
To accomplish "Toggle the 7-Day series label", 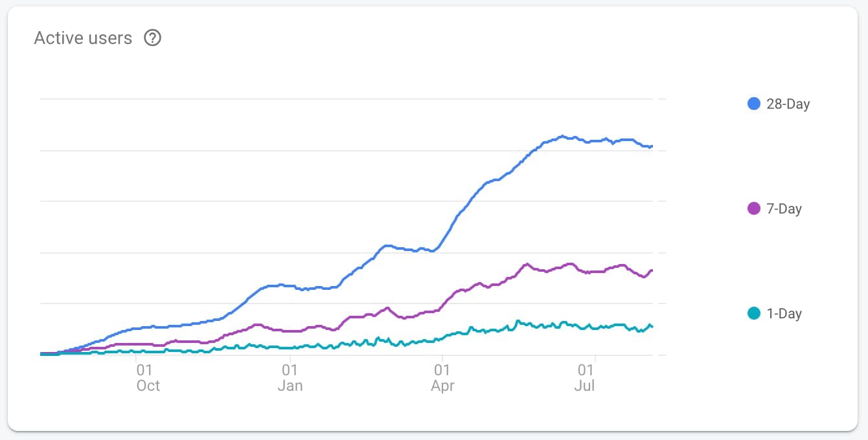I will click(x=784, y=208).
